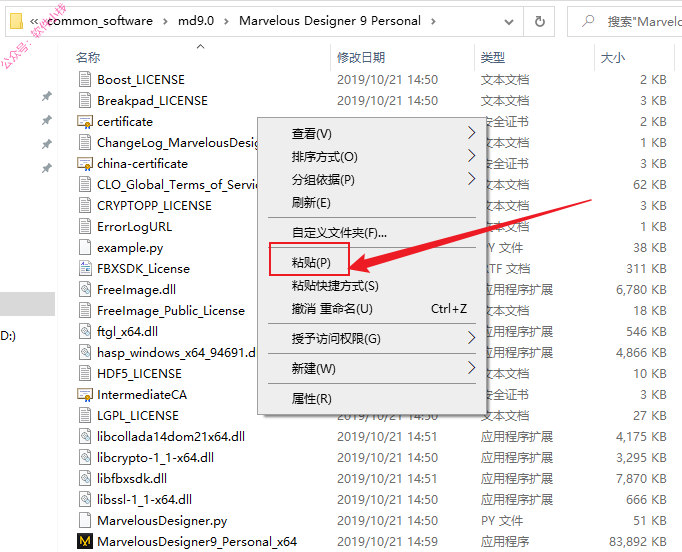Viewport: 682px width, 552px height.
Task: Click the LGPL_LICENSE file icon
Action: pos(85,415)
